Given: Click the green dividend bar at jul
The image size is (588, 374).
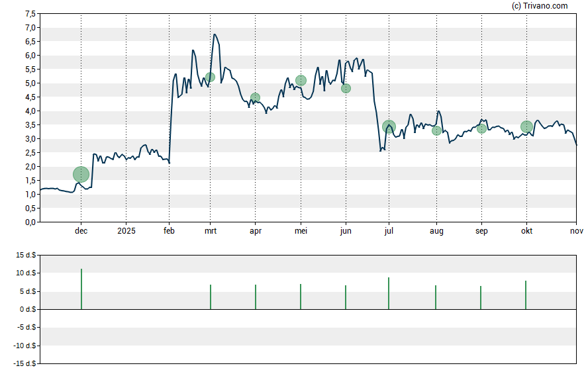Looking at the screenshot, I should [x=389, y=293].
